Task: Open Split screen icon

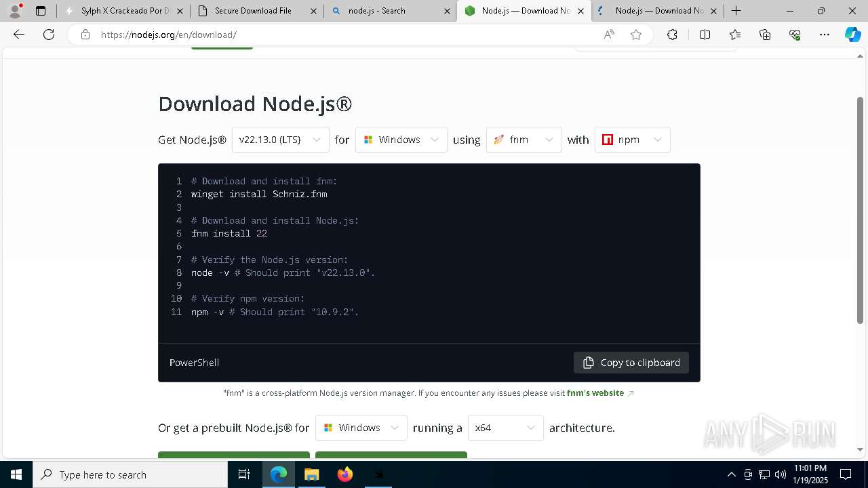Action: tap(705, 35)
